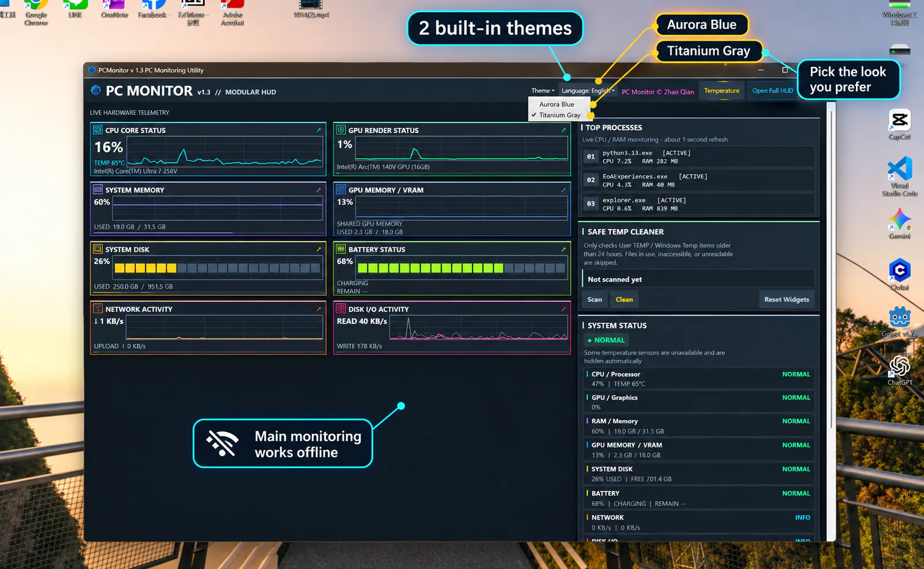The image size is (924, 569).
Task: Click the CPU / Processor status row
Action: (x=699, y=379)
